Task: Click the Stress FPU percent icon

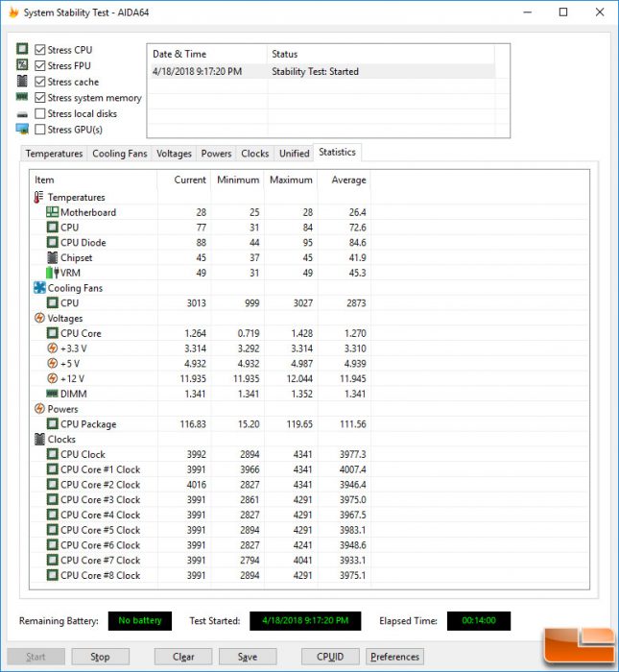Action: point(22,65)
